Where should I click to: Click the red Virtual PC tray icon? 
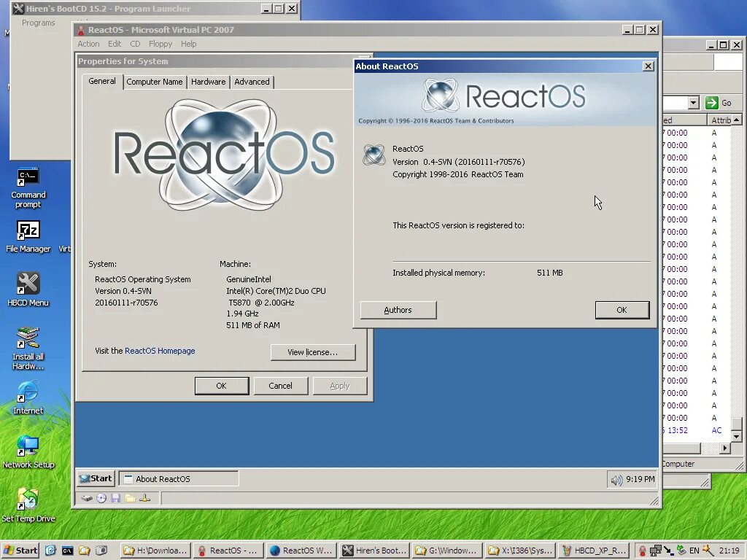click(643, 551)
